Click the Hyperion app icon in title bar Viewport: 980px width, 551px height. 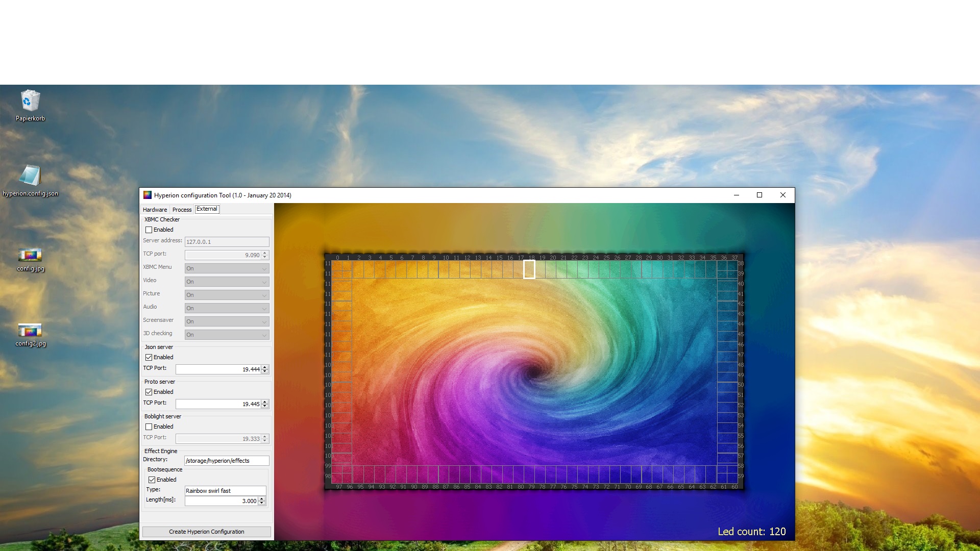tap(148, 195)
